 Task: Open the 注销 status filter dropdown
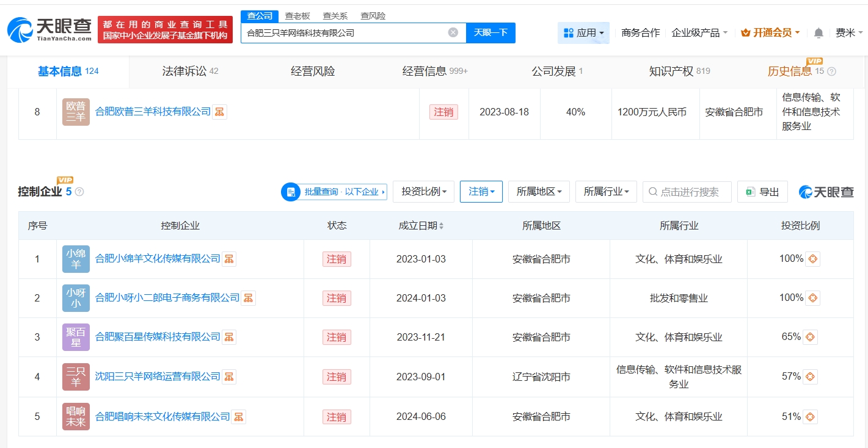tap(481, 192)
